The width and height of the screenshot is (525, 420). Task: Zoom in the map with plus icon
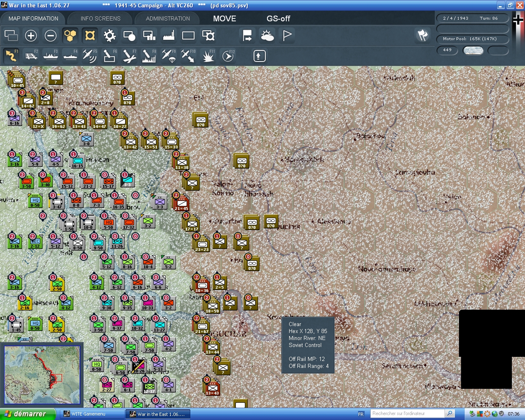coord(31,36)
